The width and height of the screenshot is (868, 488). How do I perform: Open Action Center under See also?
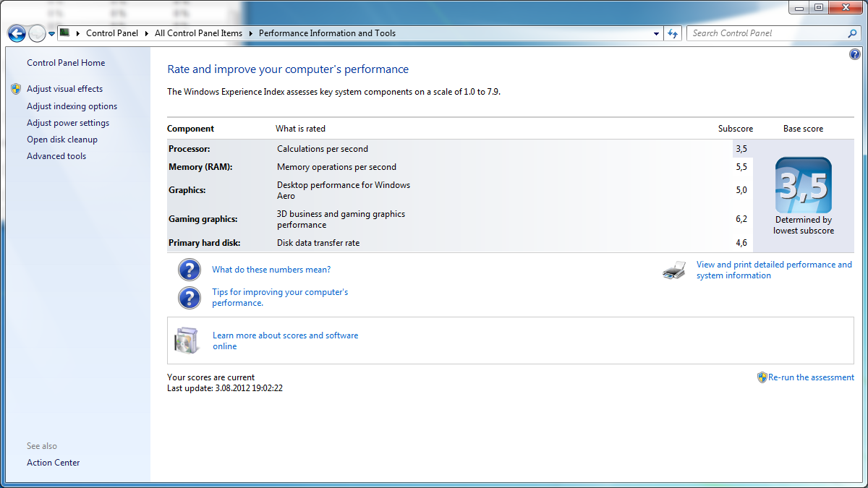coord(54,463)
